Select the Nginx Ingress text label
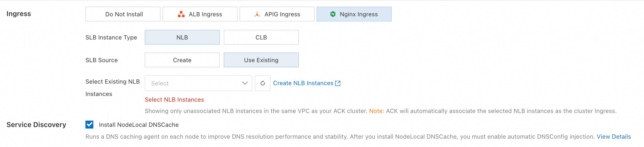This screenshot has width=644, height=147. tap(359, 15)
